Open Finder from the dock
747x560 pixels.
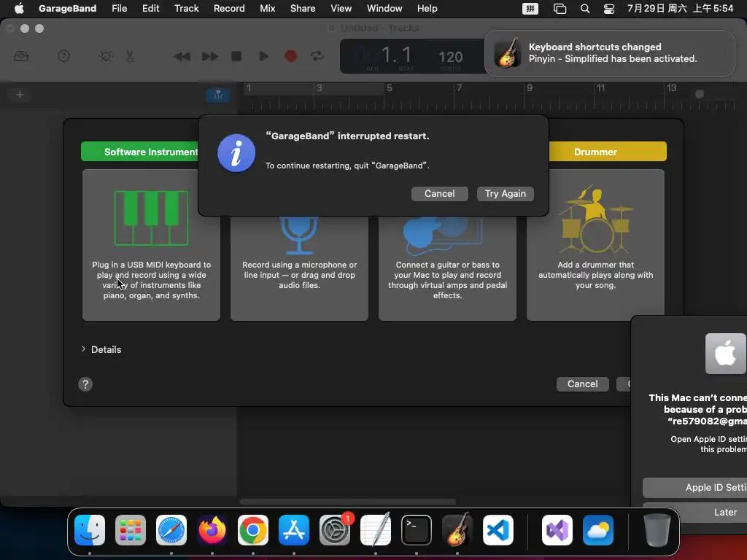click(x=90, y=530)
